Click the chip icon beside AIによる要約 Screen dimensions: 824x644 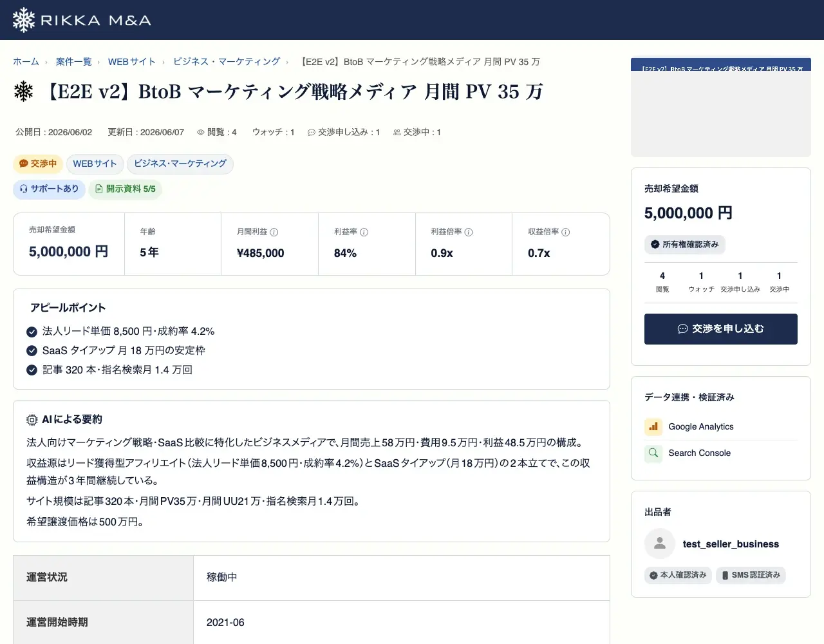tap(32, 420)
